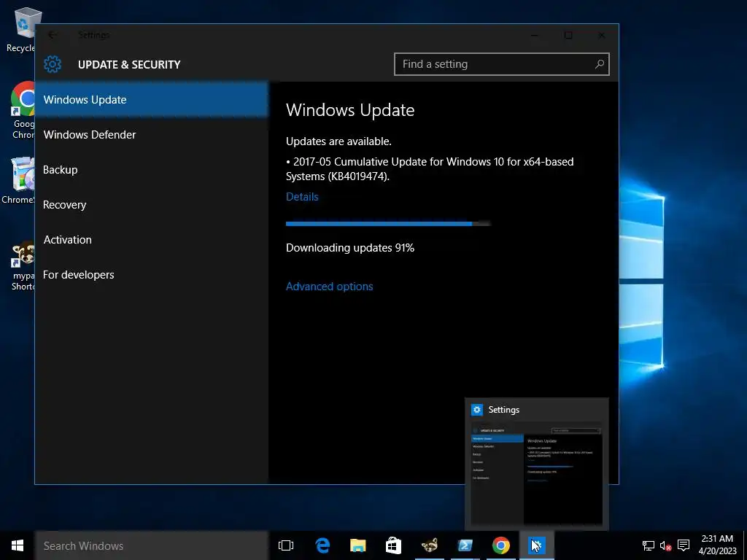Image resolution: width=747 pixels, height=560 pixels.
Task: Open the update Details link
Action: click(x=302, y=197)
